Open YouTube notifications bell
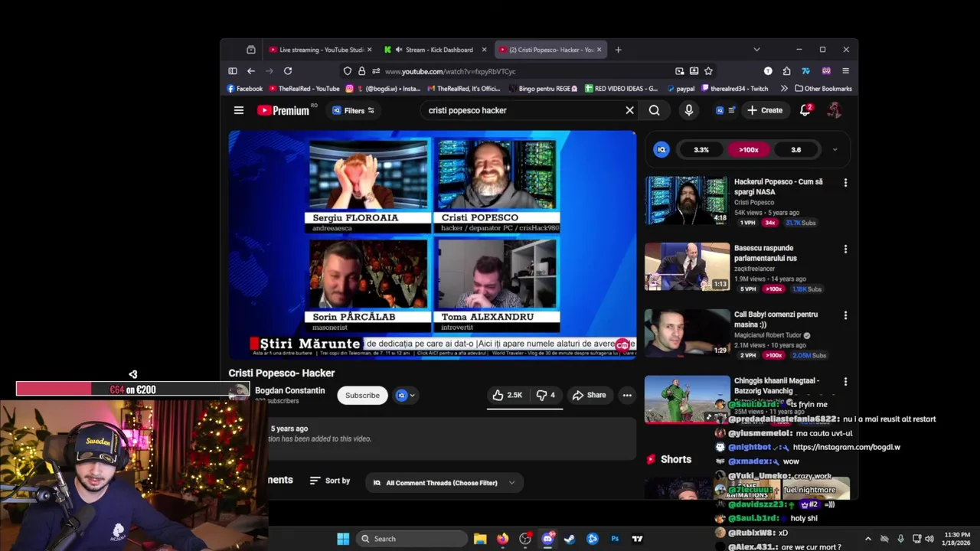 click(x=805, y=110)
